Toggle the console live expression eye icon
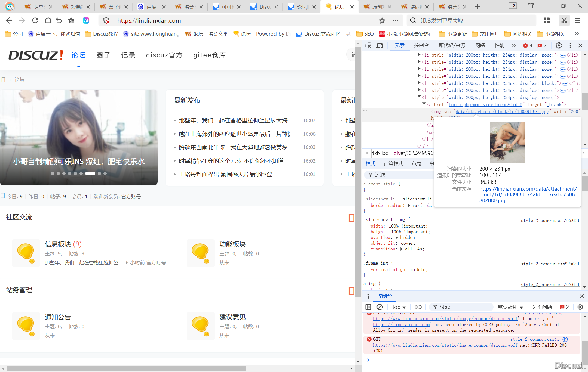 coord(418,307)
